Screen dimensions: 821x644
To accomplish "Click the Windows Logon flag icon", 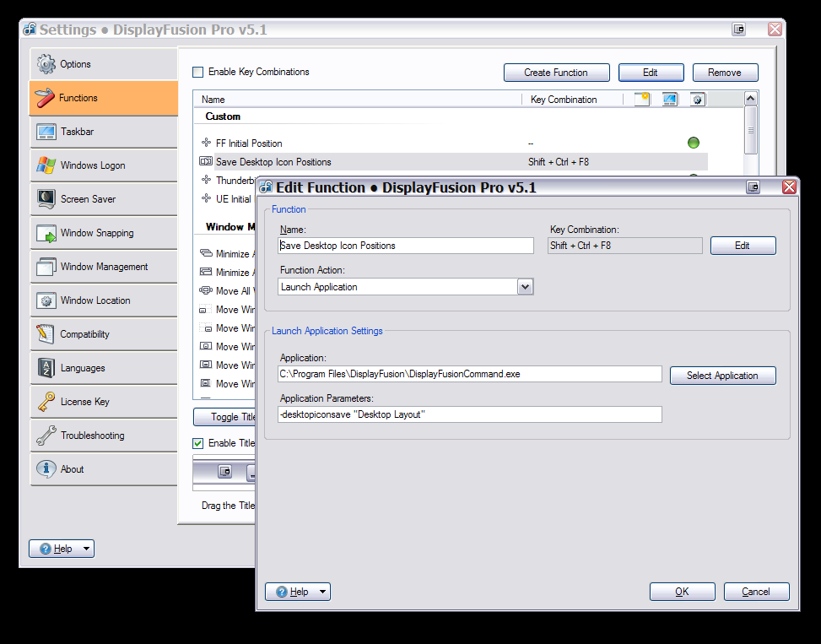I will [x=46, y=165].
